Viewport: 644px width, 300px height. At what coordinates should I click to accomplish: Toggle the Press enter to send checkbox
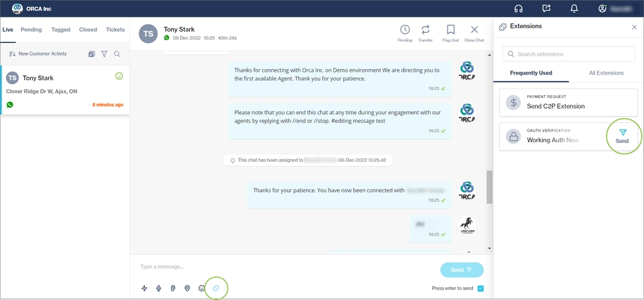click(x=481, y=289)
